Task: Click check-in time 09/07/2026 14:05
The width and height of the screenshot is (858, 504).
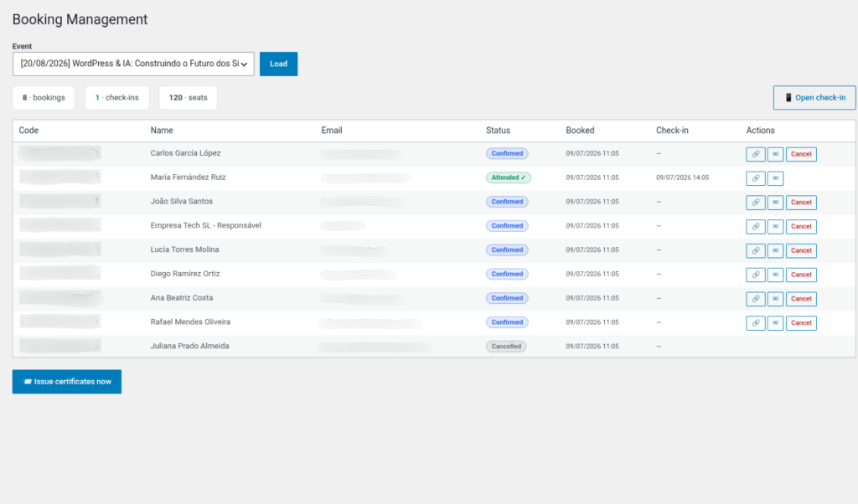Action: pyautogui.click(x=682, y=177)
